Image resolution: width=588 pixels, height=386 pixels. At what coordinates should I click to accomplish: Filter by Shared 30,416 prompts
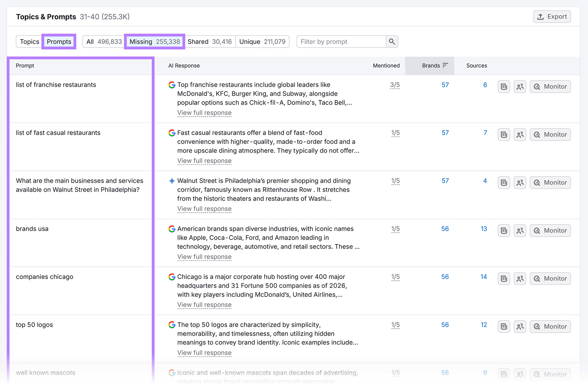pos(209,42)
